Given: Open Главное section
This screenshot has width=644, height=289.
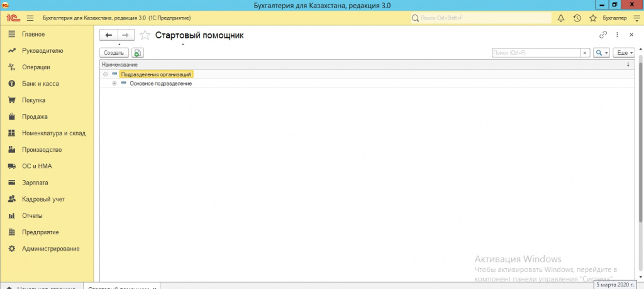Looking at the screenshot, I should [33, 34].
